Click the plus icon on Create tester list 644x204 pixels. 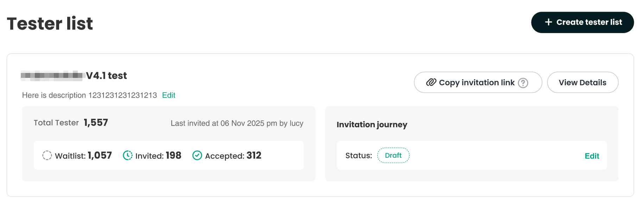click(x=548, y=22)
